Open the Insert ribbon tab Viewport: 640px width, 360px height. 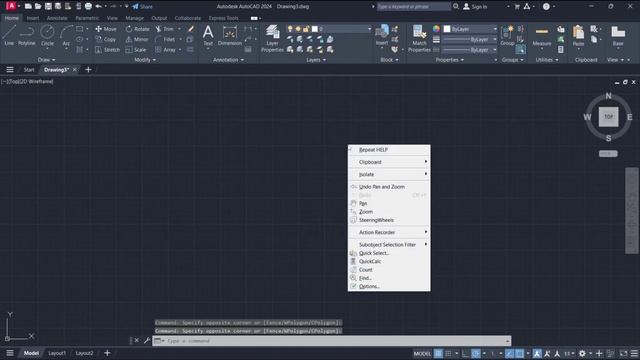point(33,18)
